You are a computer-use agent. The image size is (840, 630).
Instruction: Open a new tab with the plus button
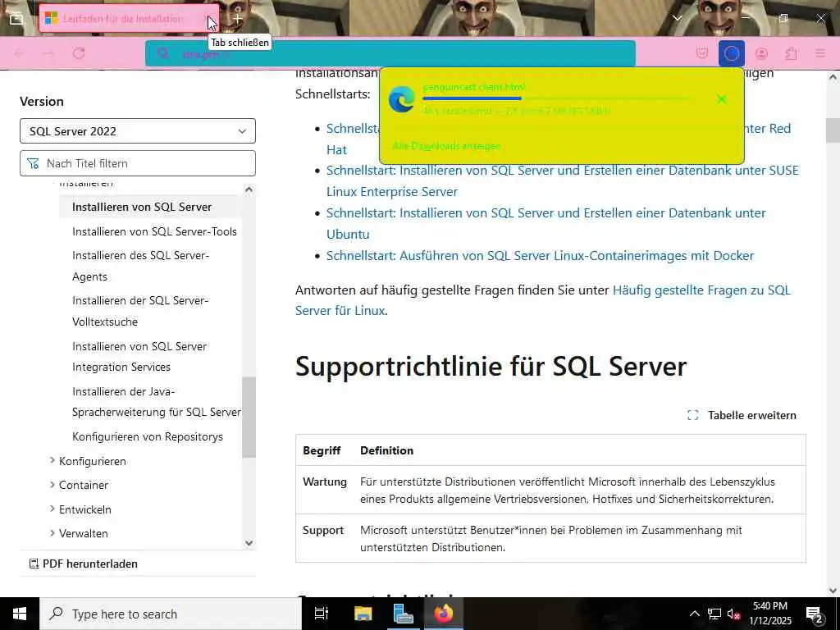237,19
